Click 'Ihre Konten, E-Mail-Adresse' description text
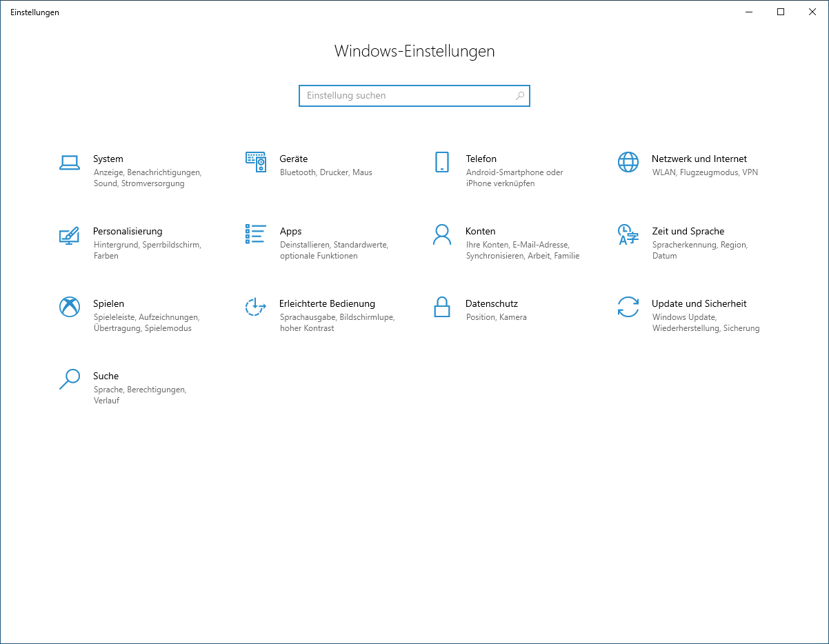829x644 pixels. [517, 245]
